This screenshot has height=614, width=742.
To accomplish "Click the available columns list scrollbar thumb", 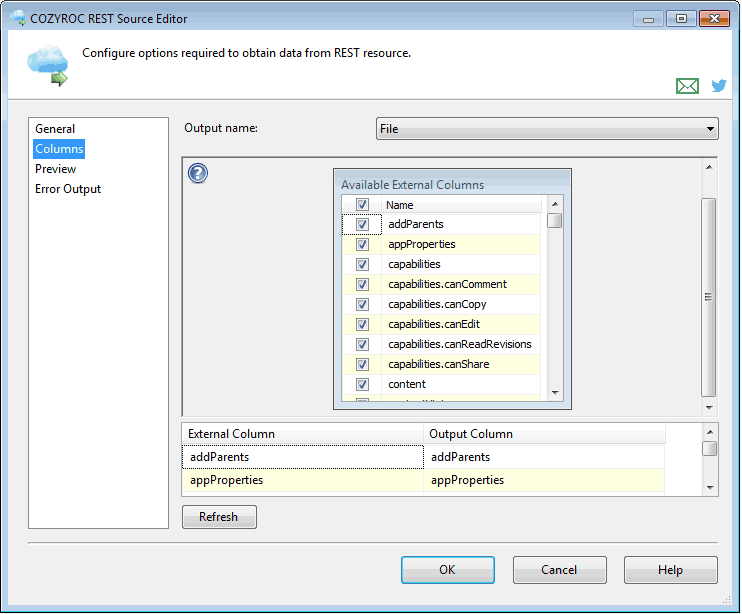I will [555, 220].
